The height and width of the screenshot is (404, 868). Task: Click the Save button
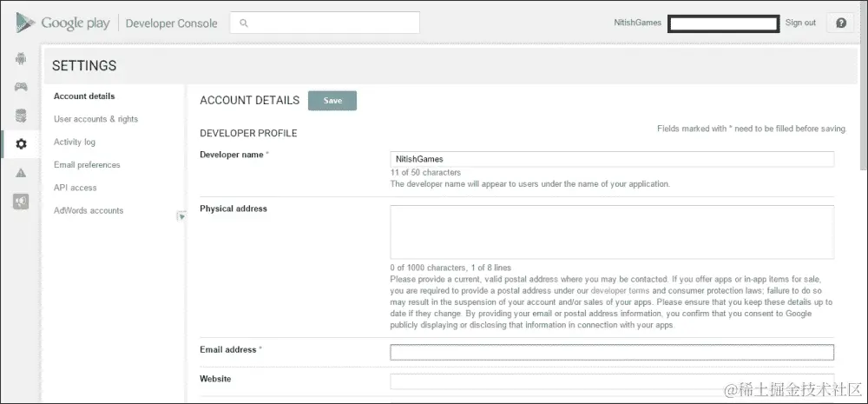pyautogui.click(x=332, y=100)
